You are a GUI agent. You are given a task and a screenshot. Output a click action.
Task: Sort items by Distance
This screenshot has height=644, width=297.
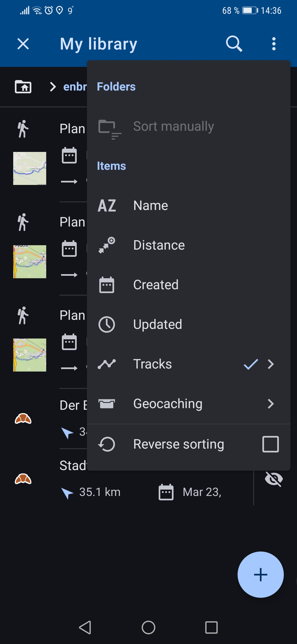[159, 245]
